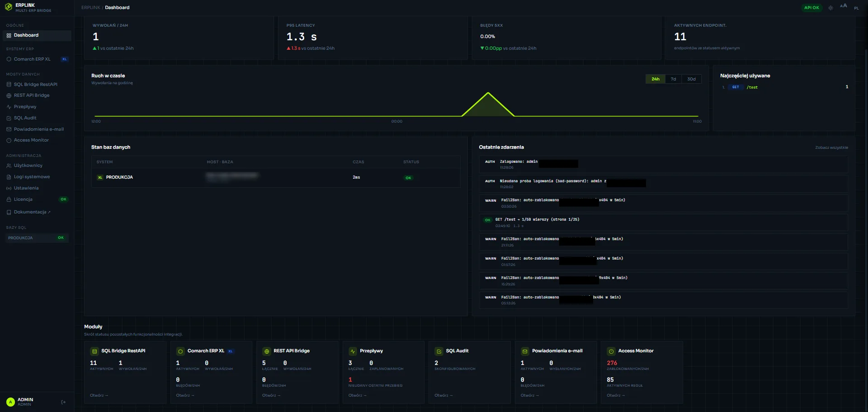Click the Przepływy module card icon
The width and height of the screenshot is (868, 412).
(353, 351)
